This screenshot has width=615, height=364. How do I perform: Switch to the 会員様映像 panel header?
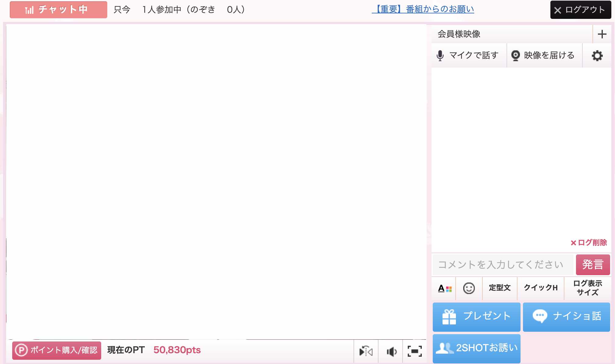coord(459,34)
